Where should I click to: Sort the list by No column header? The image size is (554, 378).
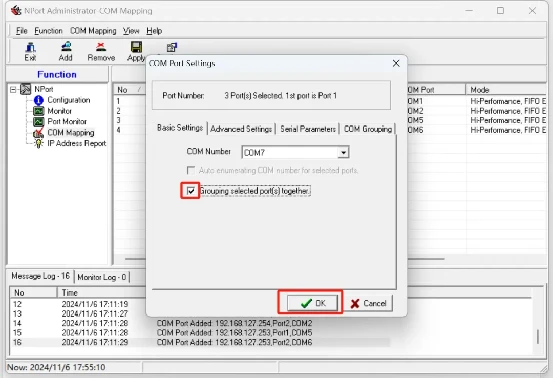tap(129, 90)
